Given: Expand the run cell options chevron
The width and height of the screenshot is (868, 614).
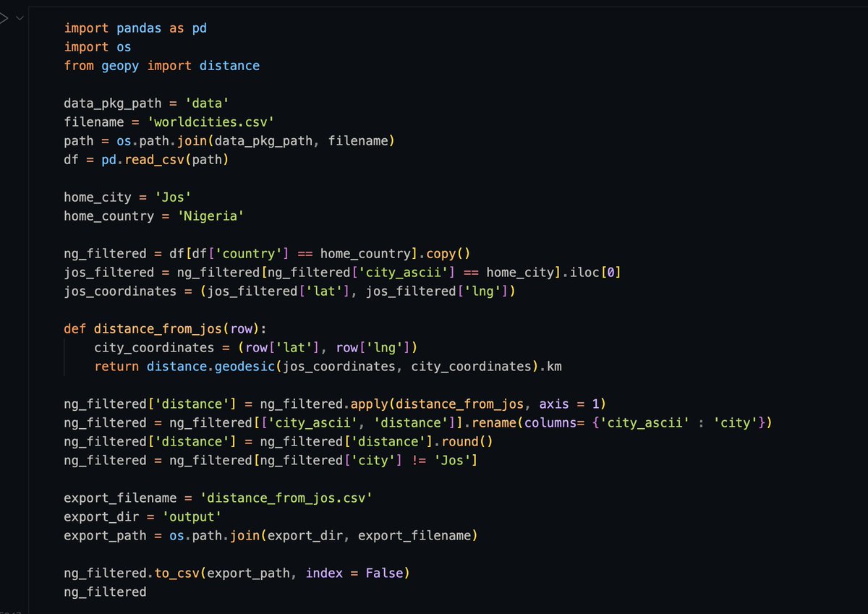Looking at the screenshot, I should tap(19, 17).
